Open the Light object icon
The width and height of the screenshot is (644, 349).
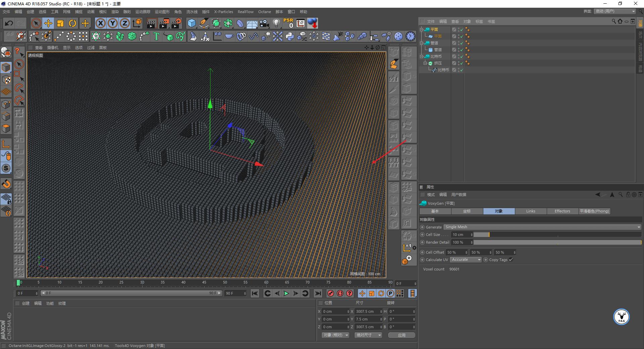[276, 23]
